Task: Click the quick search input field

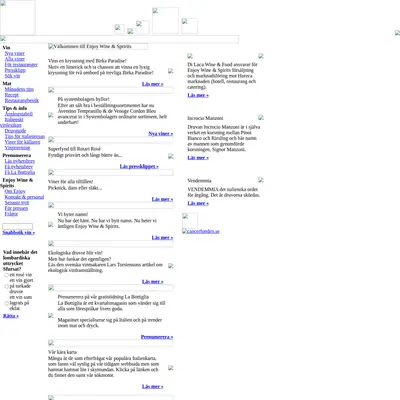Action: (x=18, y=226)
